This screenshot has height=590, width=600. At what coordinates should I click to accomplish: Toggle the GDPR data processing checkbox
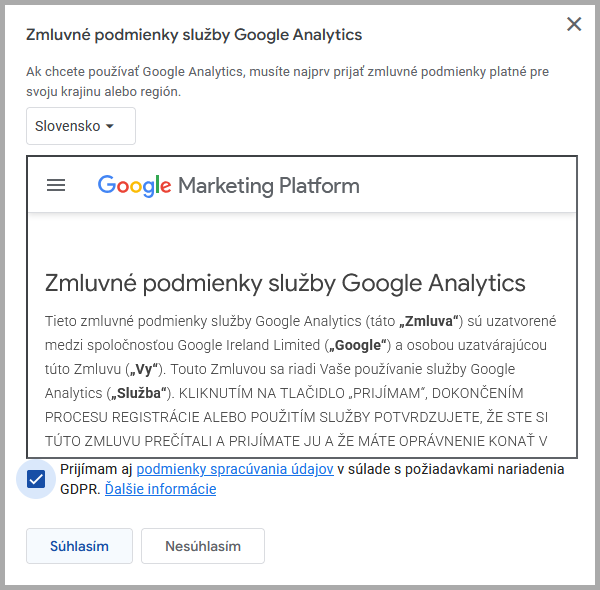(36, 479)
